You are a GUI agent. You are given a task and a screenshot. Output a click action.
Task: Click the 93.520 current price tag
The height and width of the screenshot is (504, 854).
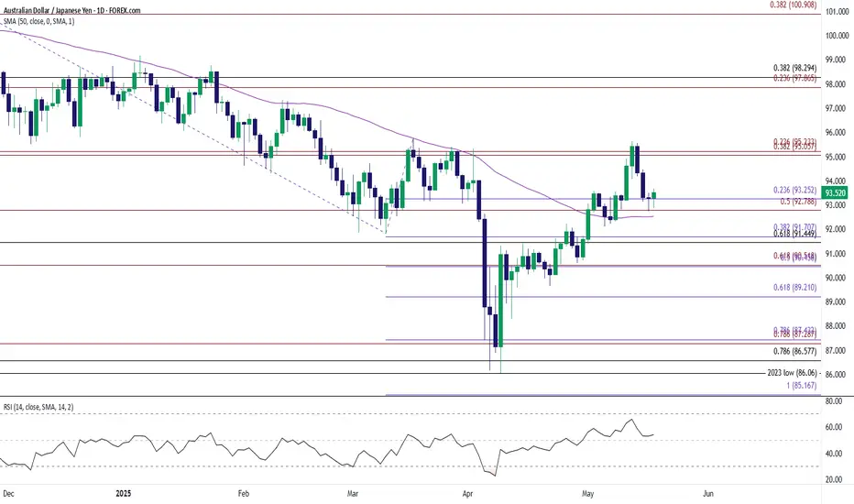point(836,192)
